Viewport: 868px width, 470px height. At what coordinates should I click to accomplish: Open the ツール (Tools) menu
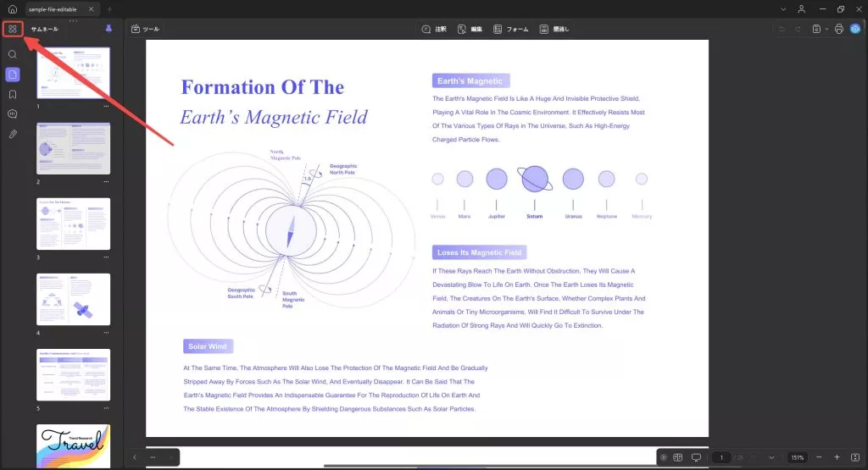pos(145,29)
